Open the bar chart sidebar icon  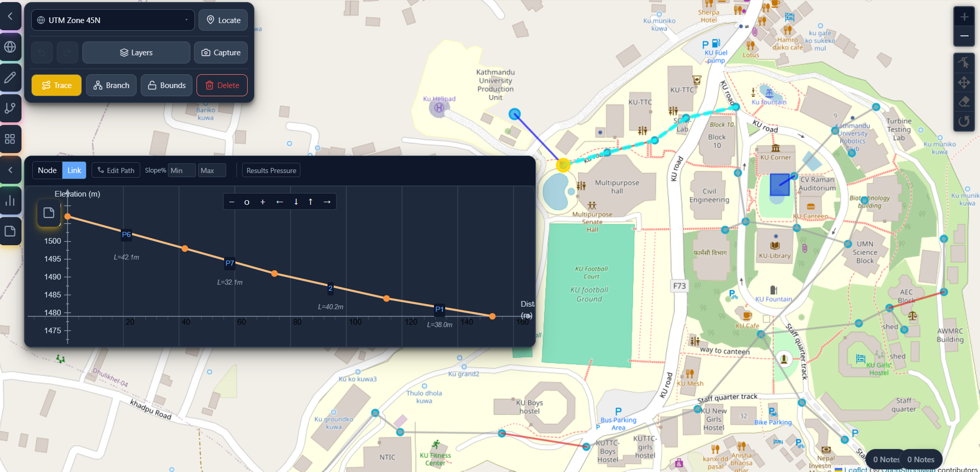coord(10,201)
